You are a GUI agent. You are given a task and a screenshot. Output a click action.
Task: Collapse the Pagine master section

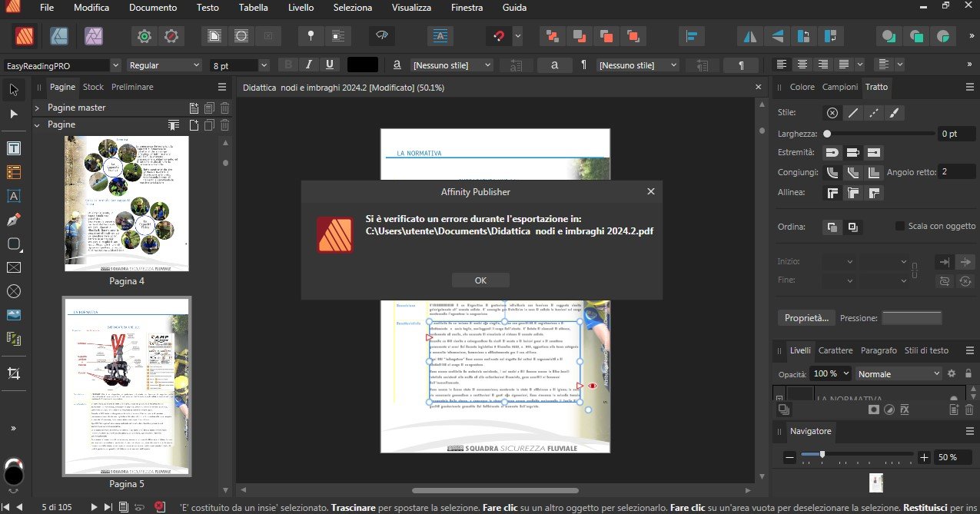(x=36, y=108)
